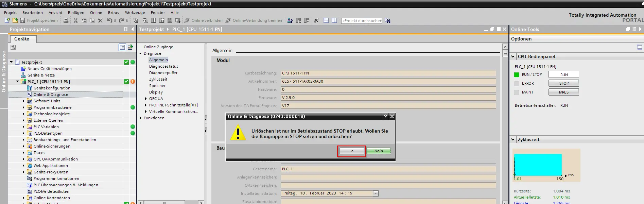The height and width of the screenshot is (204, 644).
Task: Open the Hilfe menu
Action: (x=174, y=13)
